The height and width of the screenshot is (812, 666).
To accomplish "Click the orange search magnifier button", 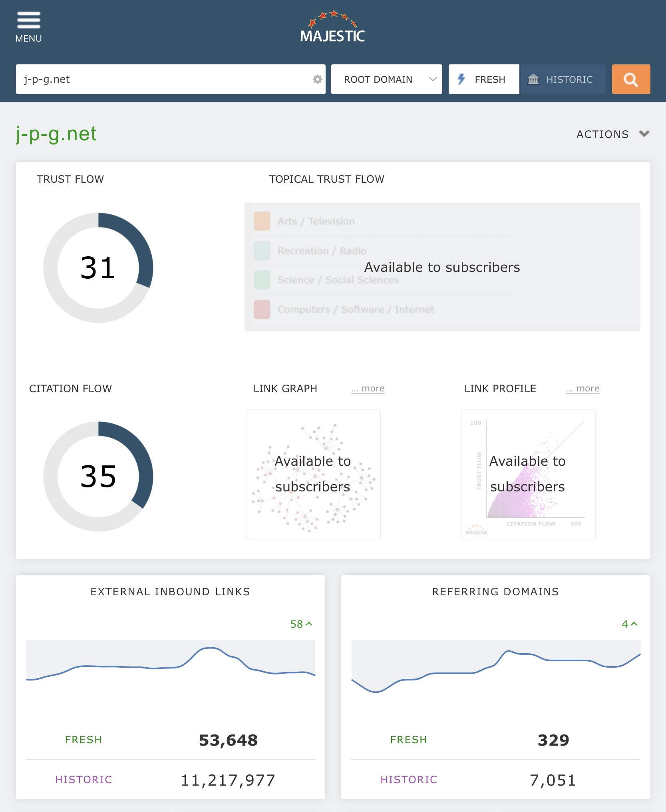I will coord(631,79).
